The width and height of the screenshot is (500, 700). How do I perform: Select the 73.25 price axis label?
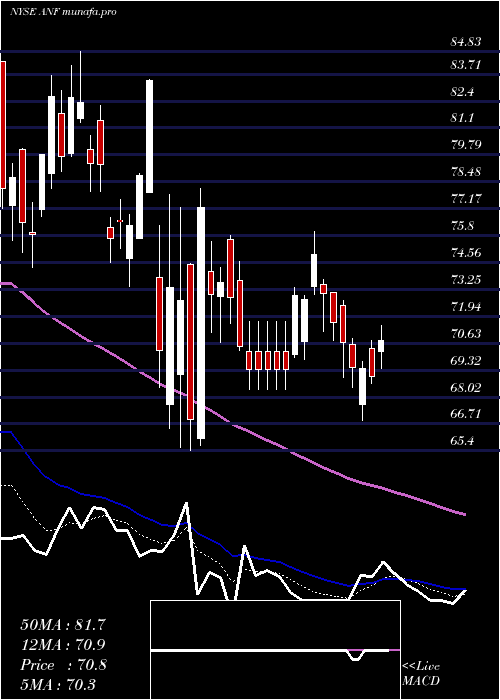[x=466, y=280]
